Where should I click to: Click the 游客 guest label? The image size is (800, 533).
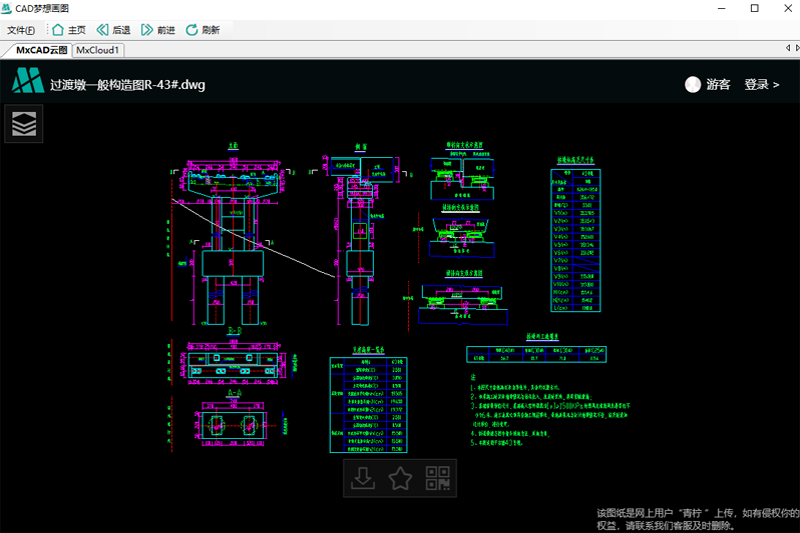718,85
